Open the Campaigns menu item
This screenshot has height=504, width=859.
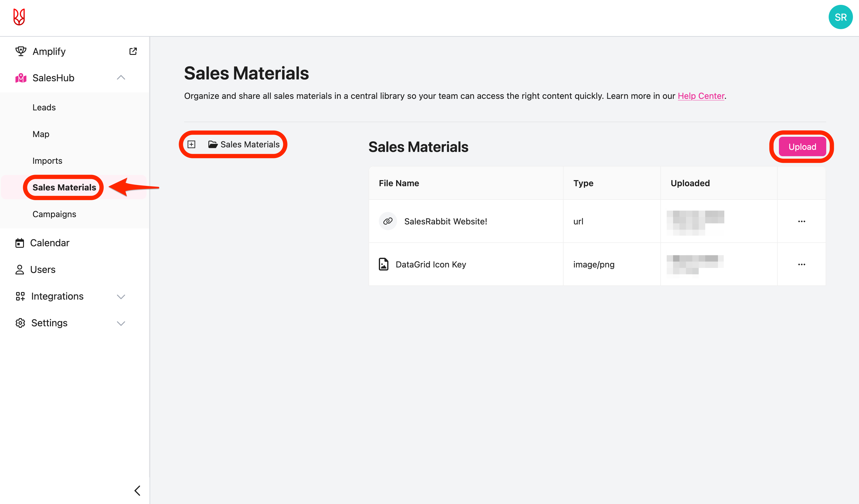click(x=54, y=214)
